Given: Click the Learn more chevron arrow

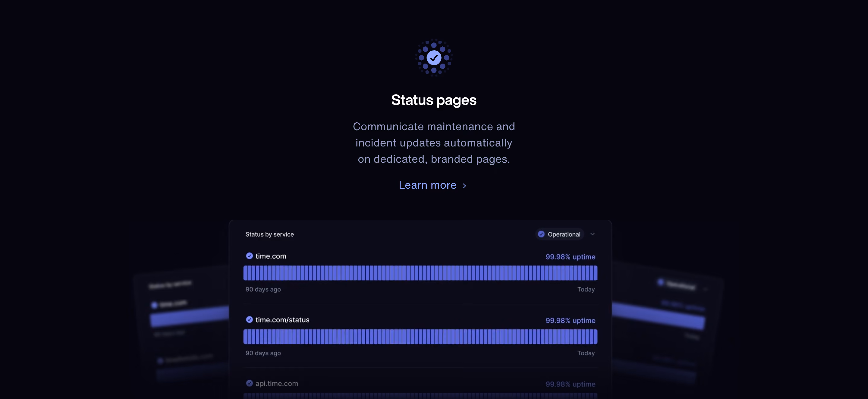Looking at the screenshot, I should pyautogui.click(x=464, y=186).
